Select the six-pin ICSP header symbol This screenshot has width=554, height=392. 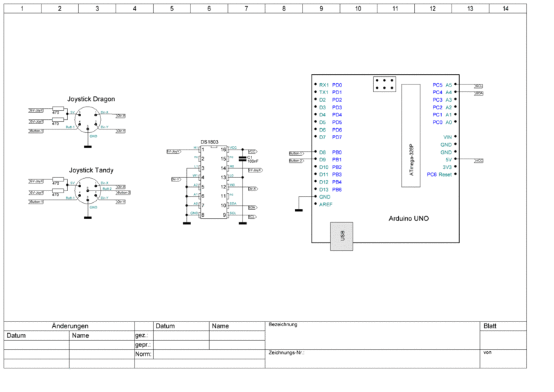click(384, 84)
